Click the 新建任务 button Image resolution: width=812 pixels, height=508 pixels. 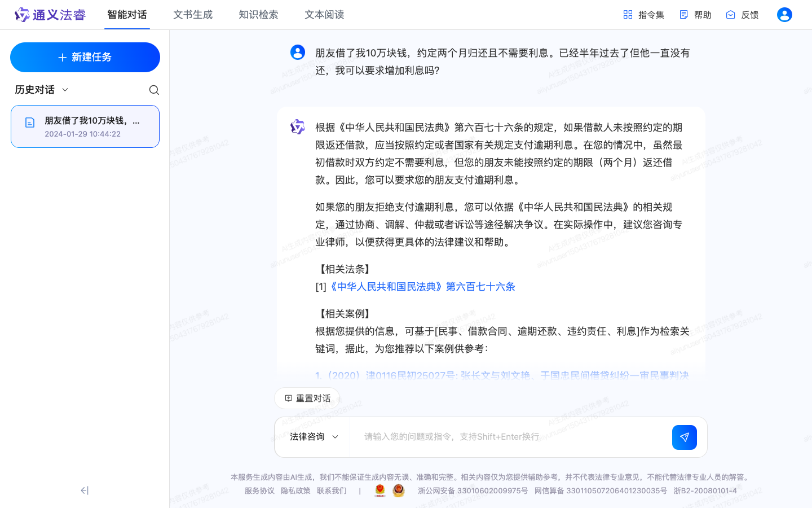[85, 57]
